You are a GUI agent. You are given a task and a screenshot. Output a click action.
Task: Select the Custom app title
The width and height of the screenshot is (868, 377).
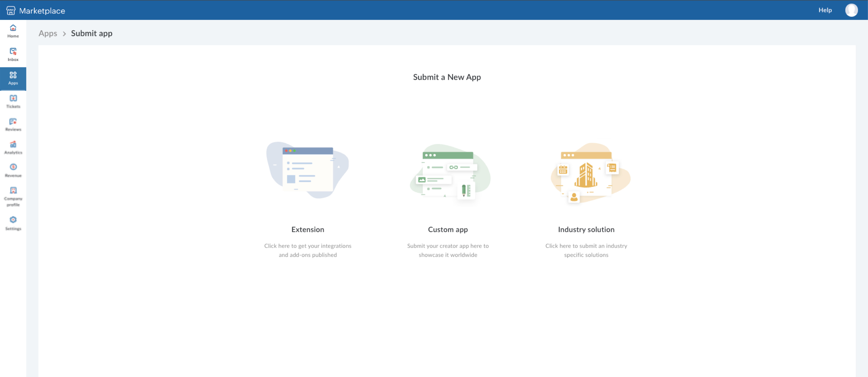coord(448,230)
